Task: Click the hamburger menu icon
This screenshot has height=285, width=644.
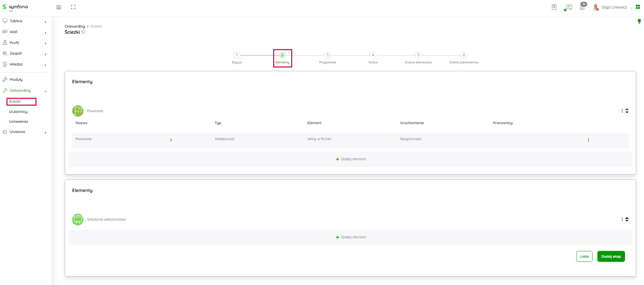Action: (x=59, y=7)
